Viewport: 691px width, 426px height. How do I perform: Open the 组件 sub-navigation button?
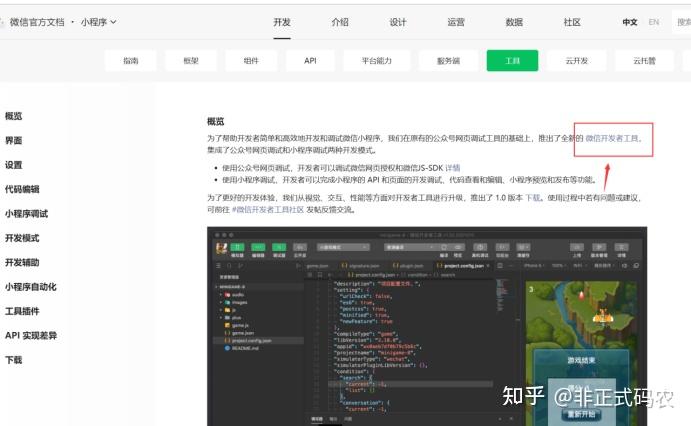(251, 60)
